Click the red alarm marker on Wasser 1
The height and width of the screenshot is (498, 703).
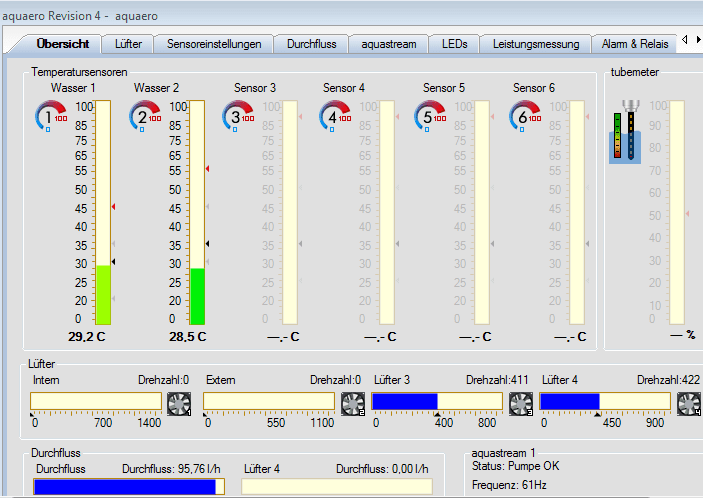coord(113,207)
